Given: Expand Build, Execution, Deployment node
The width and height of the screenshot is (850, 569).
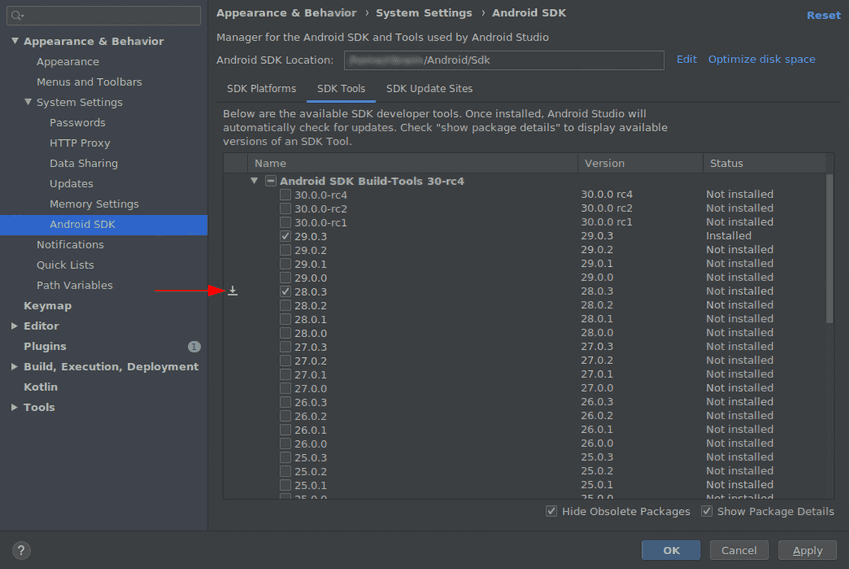Looking at the screenshot, I should pyautogui.click(x=15, y=367).
